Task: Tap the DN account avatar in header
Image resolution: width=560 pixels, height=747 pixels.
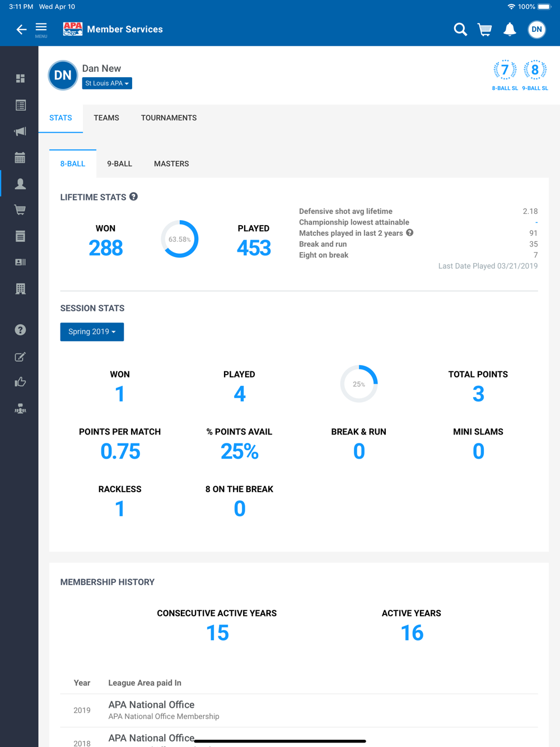Action: click(x=536, y=30)
